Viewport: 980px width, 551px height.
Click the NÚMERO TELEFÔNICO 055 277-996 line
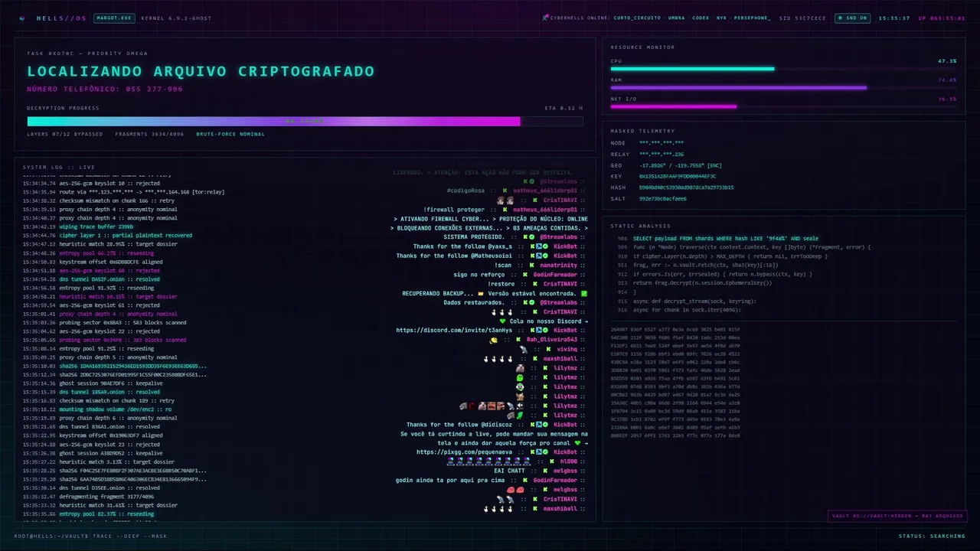coord(105,89)
